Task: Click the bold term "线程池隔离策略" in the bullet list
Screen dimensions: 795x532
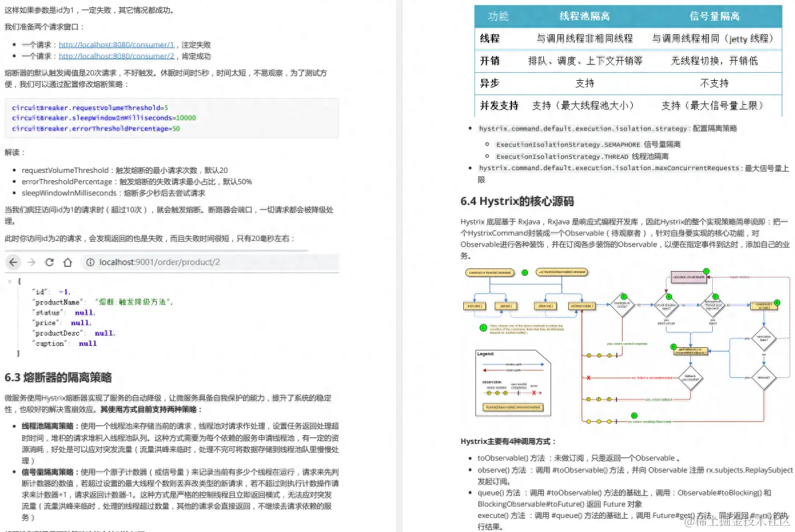Action: [47, 426]
